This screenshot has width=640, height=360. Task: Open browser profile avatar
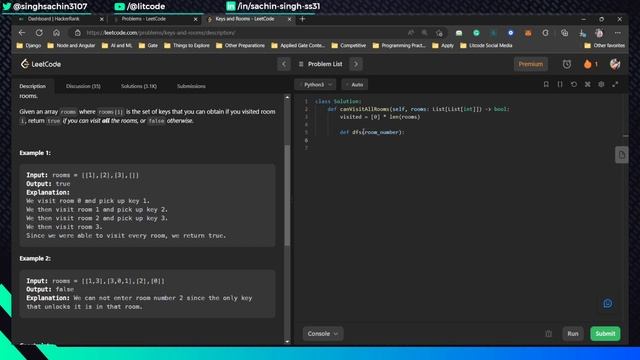pos(599,33)
